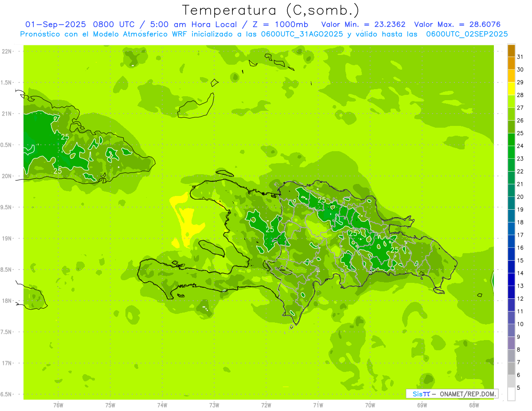This screenshot has width=532, height=411.
Task: Click longitude axis label "75W"
Action: [110, 405]
